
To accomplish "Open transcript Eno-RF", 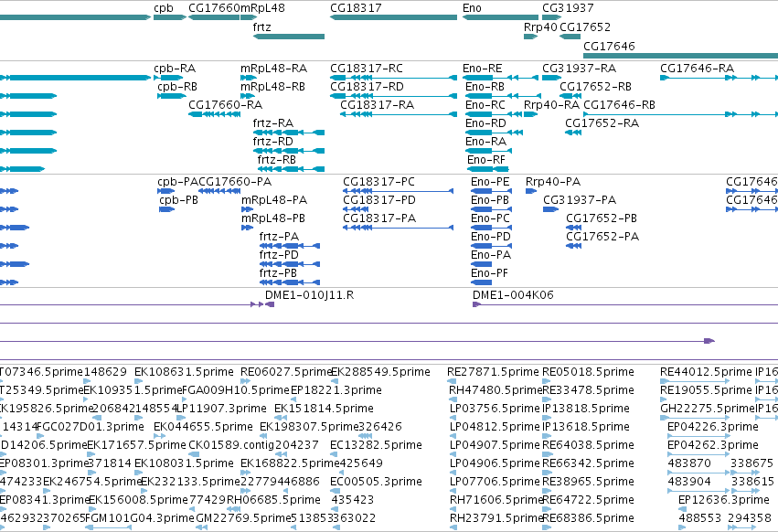I will (x=486, y=160).
